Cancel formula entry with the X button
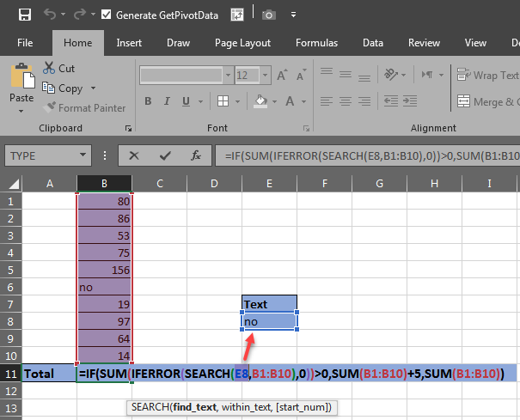The image size is (520, 420). tap(134, 155)
